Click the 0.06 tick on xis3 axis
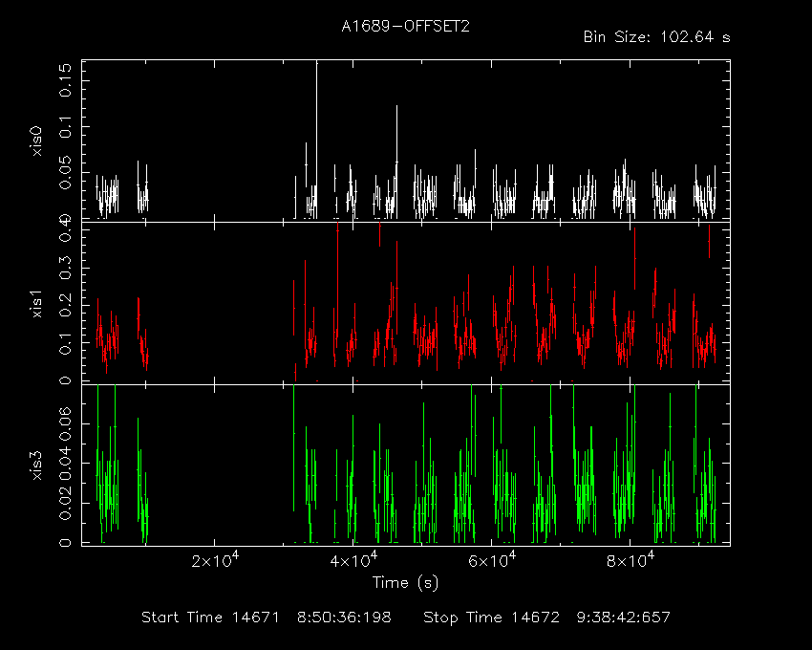The width and height of the screenshot is (812, 650). point(66,423)
